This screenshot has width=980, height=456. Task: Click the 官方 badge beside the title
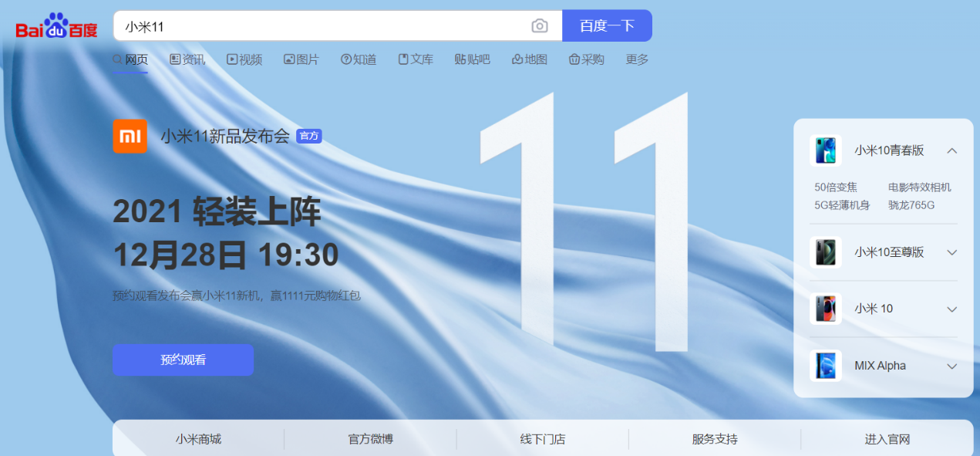[x=309, y=136]
